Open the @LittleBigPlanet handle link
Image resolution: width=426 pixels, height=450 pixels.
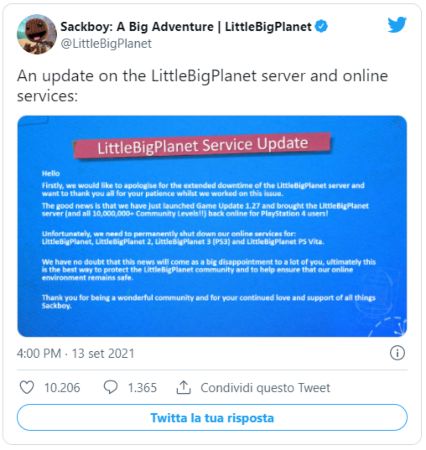point(106,44)
